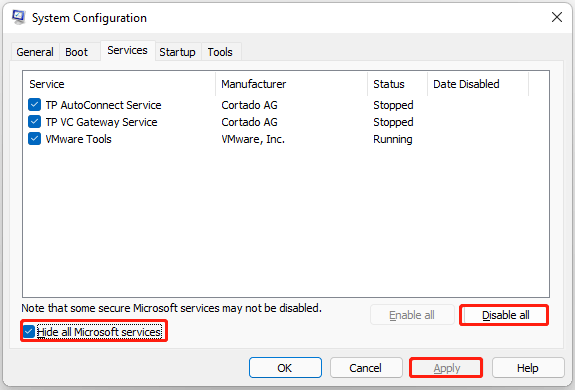The image size is (575, 390).
Task: Uncheck the TP VC Gateway Service checkbox
Action: pos(34,121)
